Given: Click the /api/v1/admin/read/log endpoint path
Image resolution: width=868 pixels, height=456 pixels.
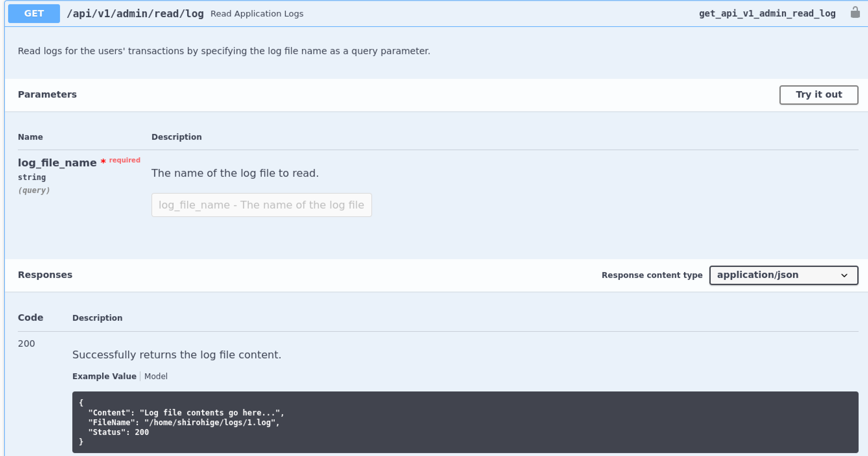Looking at the screenshot, I should pyautogui.click(x=135, y=14).
